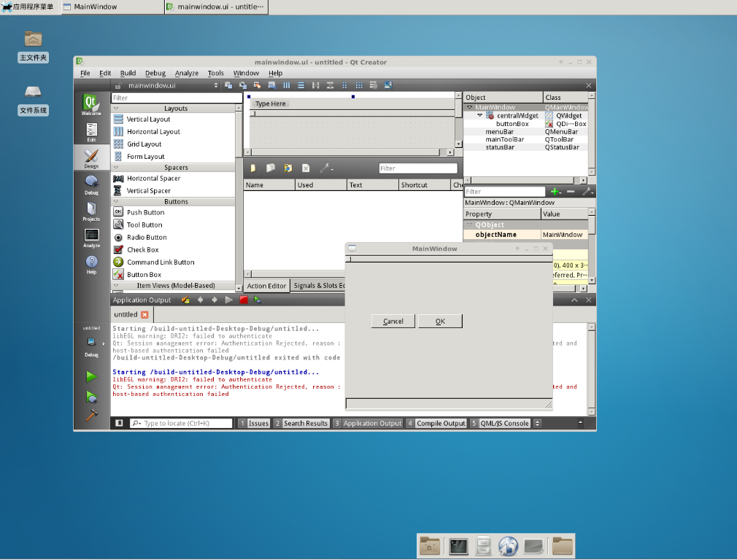Toggle the left sidebar visibility button
Viewport: 737px width, 560px height.
[120, 423]
